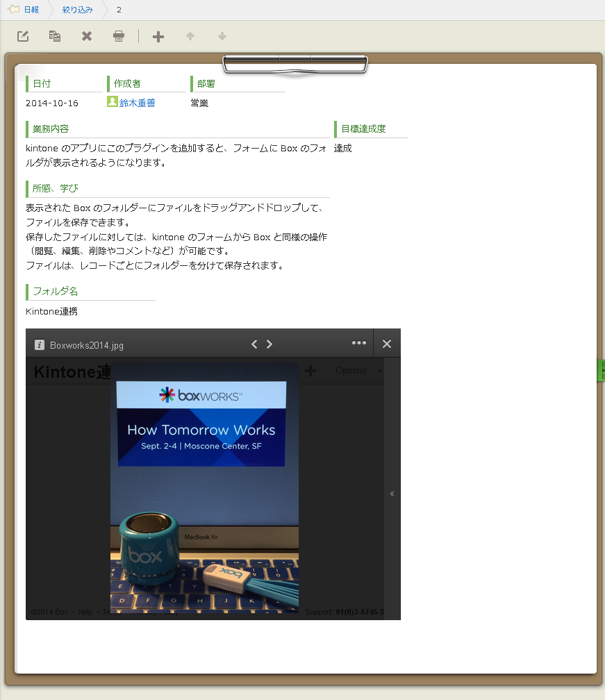The image size is (605, 700).
Task: Click the app folder icon beside 日報
Action: point(14,9)
